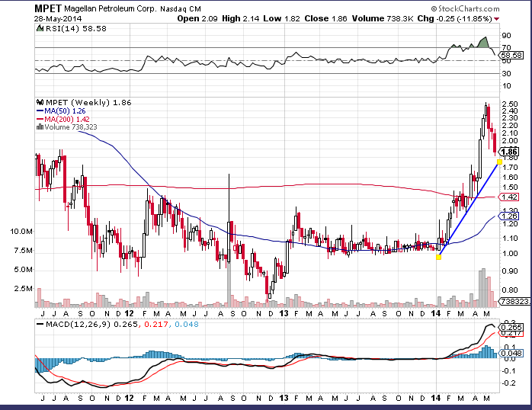
Task: Click the 2.5M volume axis label
Action: click(x=24, y=289)
